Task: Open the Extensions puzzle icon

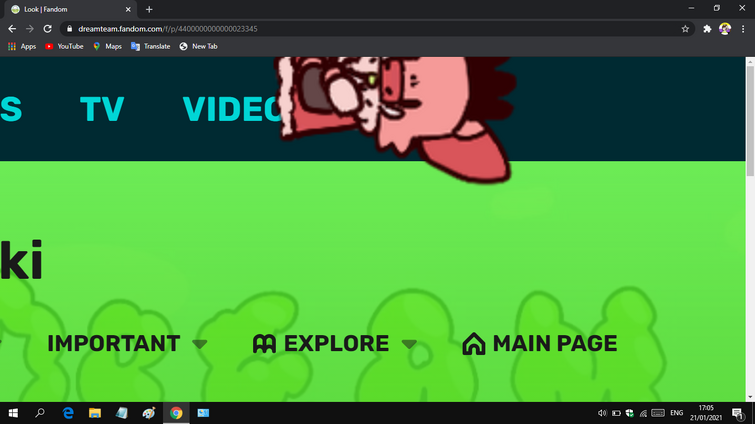Action: (707, 29)
